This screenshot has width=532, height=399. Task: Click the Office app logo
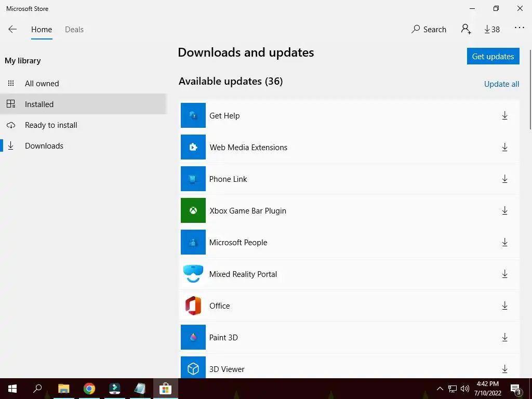coord(193,305)
